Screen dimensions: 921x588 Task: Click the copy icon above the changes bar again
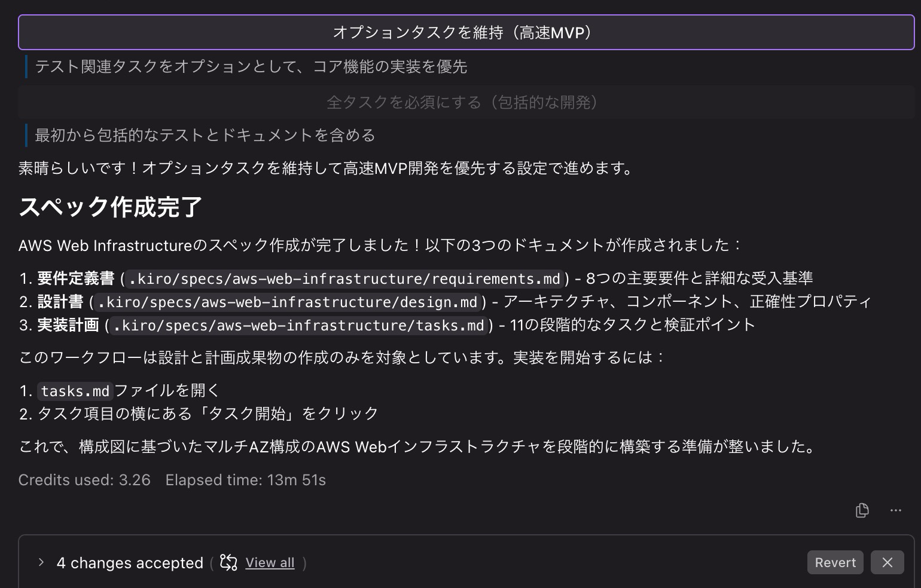862,510
